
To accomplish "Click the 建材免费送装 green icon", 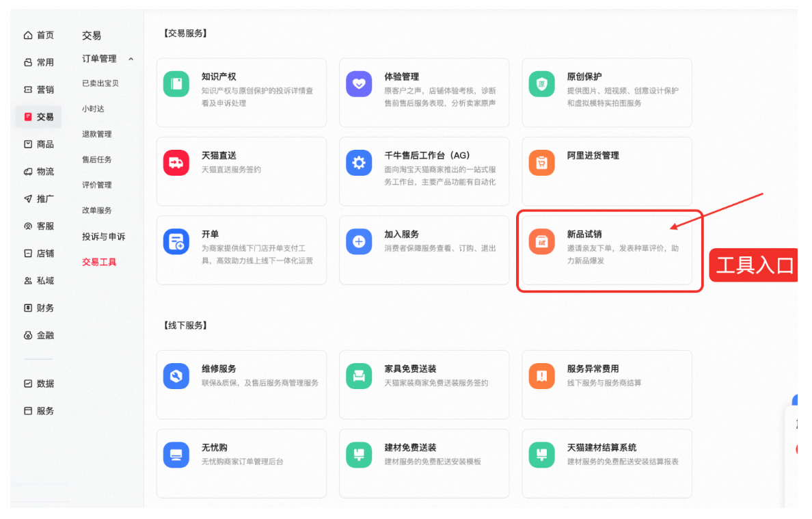I will point(359,455).
